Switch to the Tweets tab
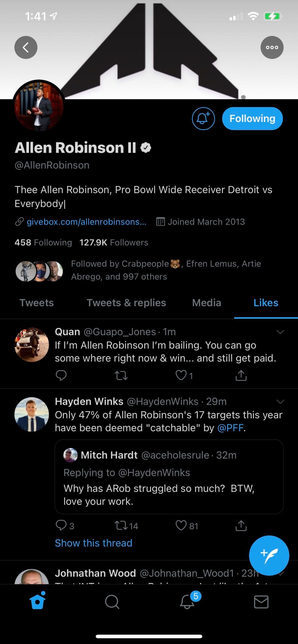Screen dimensions: 298x644 pyautogui.click(x=37, y=303)
